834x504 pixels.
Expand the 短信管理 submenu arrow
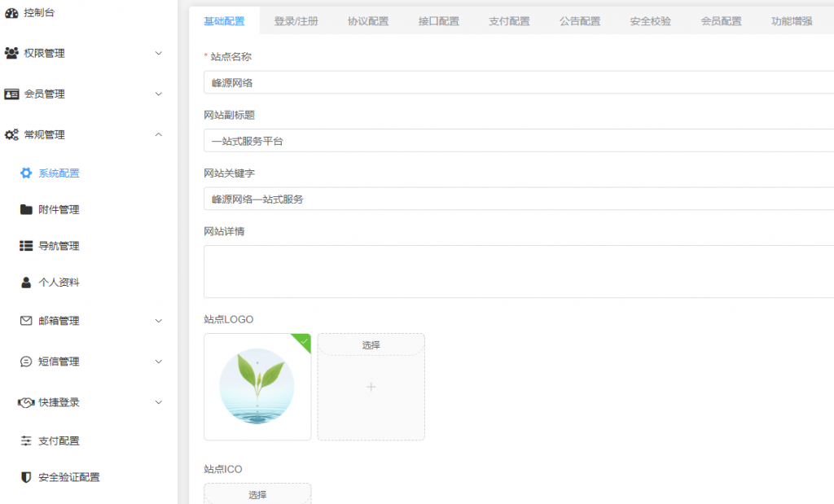pyautogui.click(x=159, y=362)
